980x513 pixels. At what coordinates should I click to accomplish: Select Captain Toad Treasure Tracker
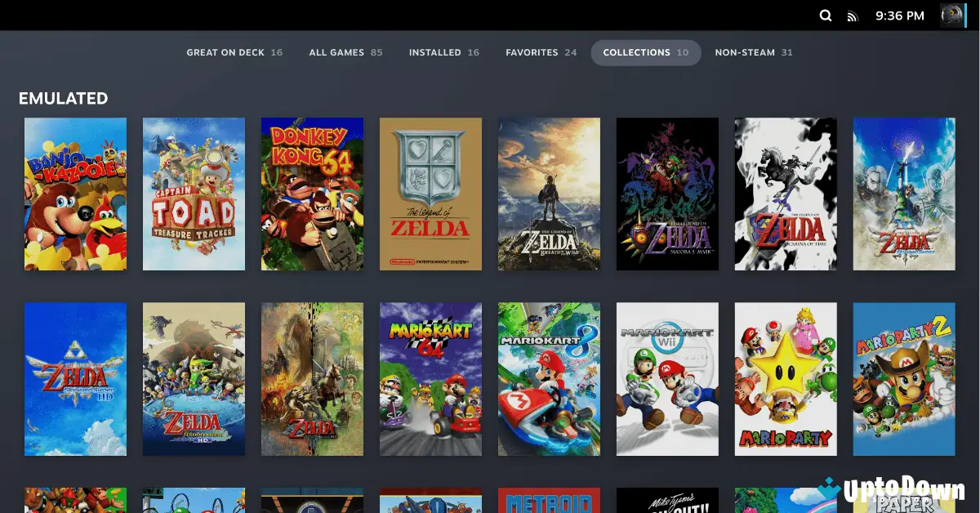tap(194, 194)
